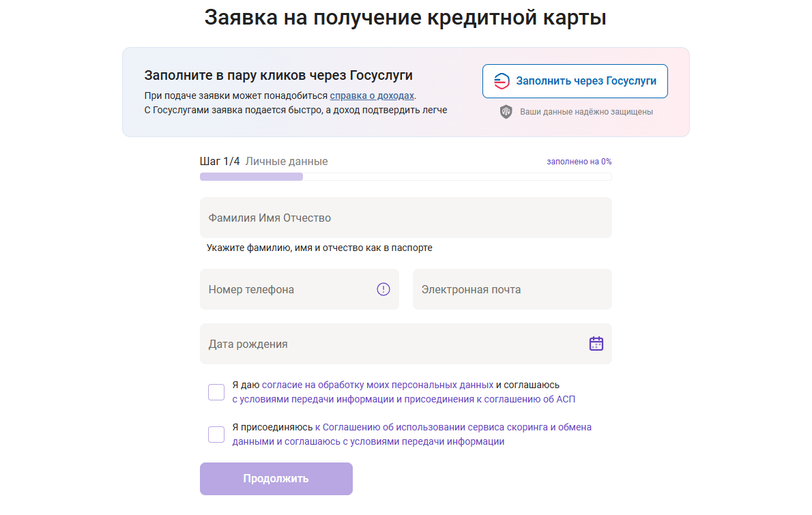Open the link about joining the АСП agreement
This screenshot has width=812, height=515.
click(x=408, y=400)
